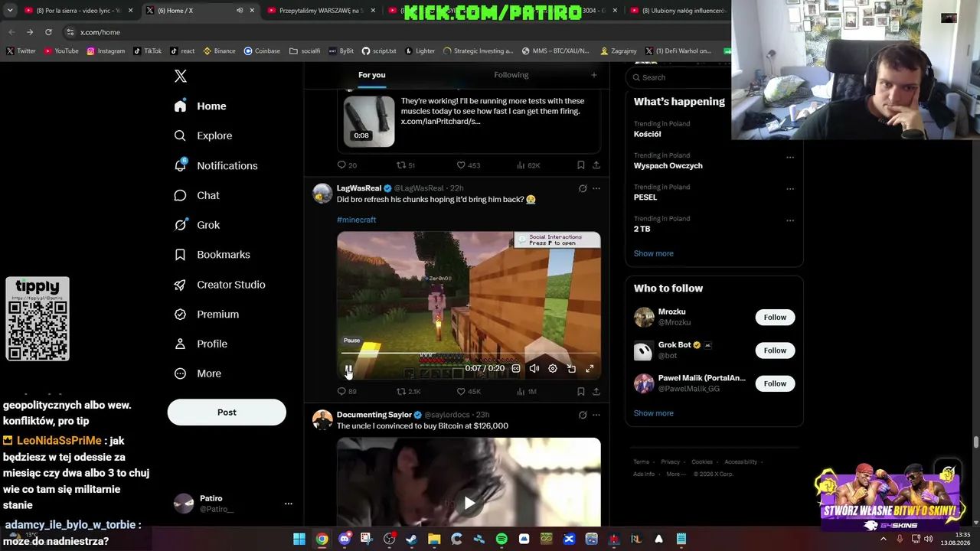Show hidden system tray icons

tap(883, 539)
